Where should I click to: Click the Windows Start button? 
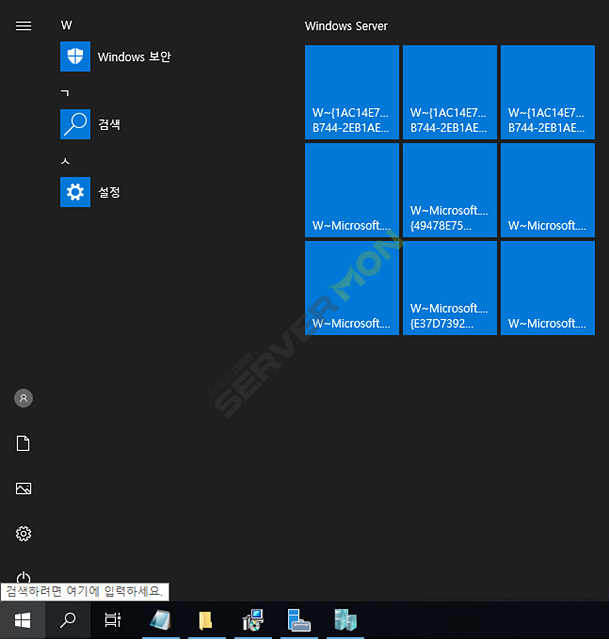click(22, 621)
